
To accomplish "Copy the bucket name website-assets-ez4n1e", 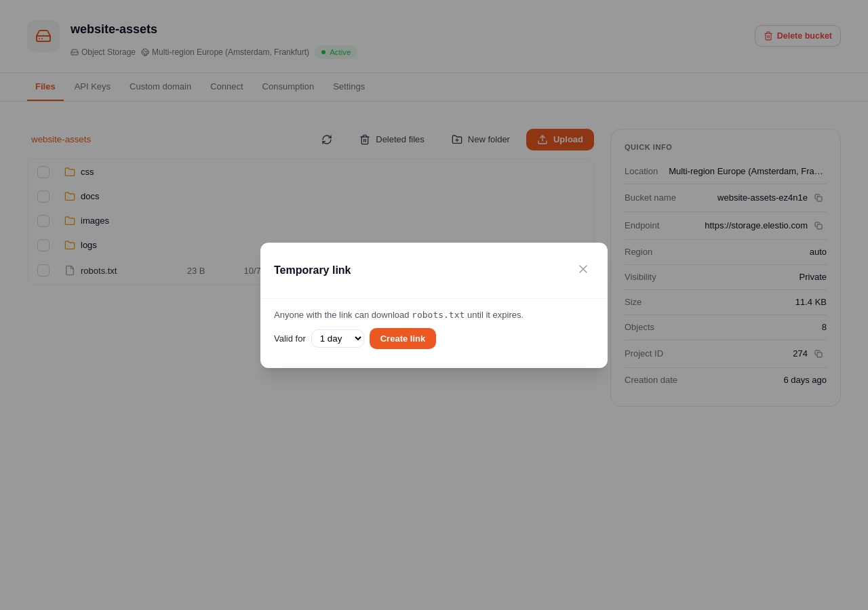I will (818, 198).
